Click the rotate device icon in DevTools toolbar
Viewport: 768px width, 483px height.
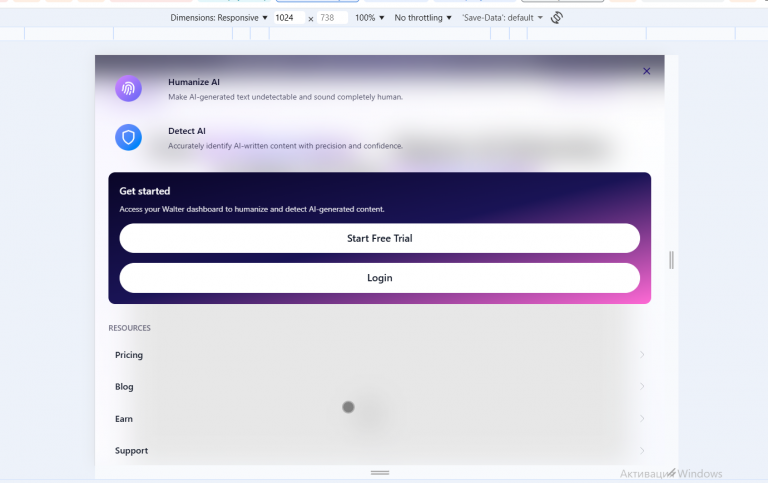556,18
